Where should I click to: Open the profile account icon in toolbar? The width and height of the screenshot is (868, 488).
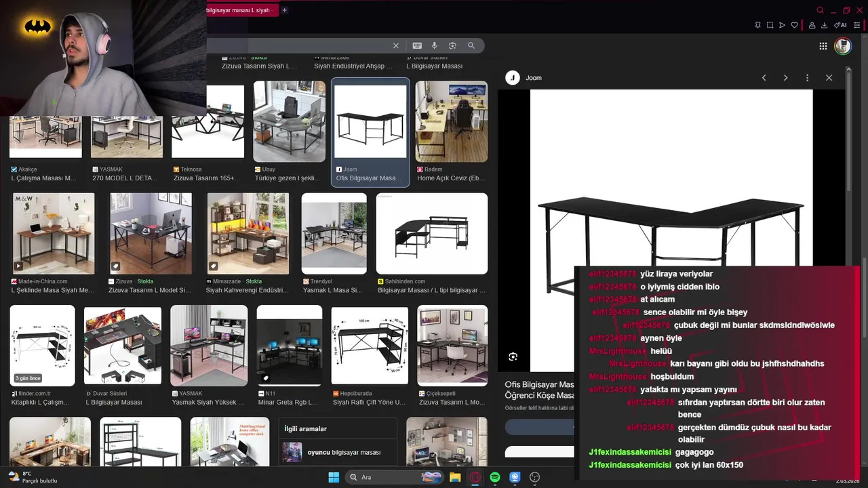(x=812, y=25)
